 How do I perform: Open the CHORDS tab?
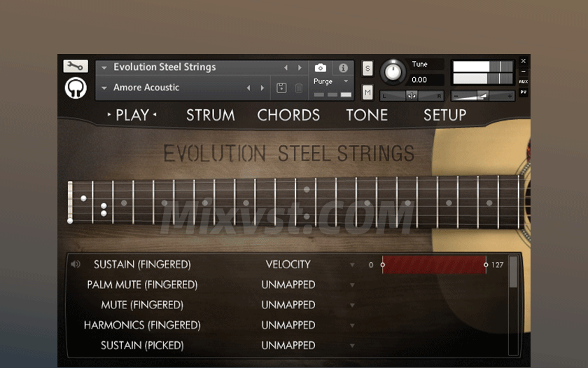coord(288,116)
